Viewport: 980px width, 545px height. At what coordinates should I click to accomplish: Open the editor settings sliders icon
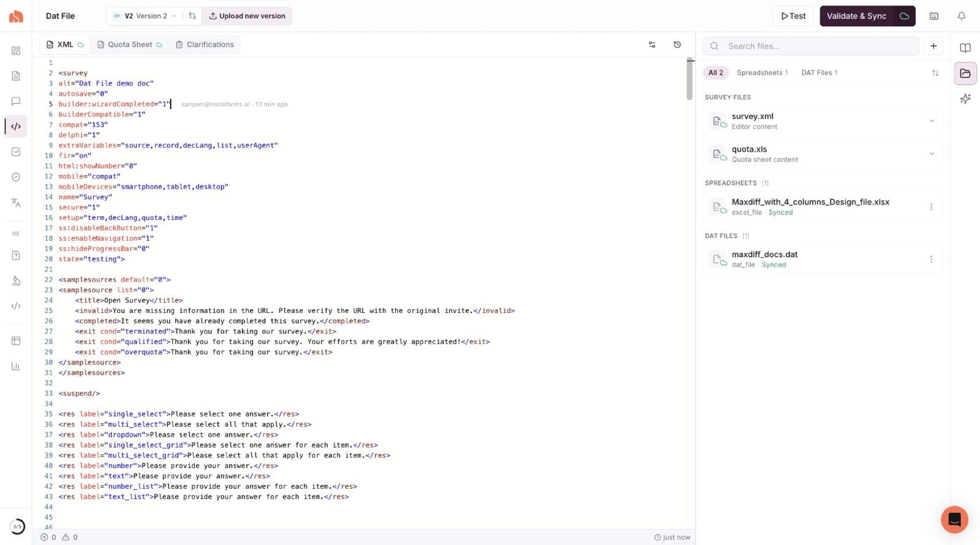(x=652, y=45)
